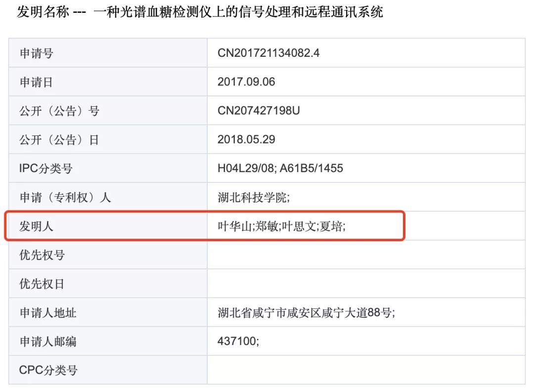Click the 申请号 label cell
Viewport: 534px width, 392px height.
click(x=36, y=53)
